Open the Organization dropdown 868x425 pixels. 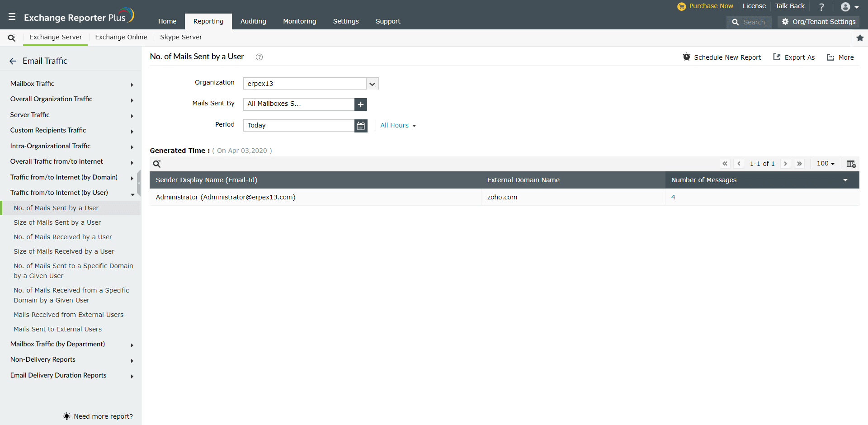(372, 84)
